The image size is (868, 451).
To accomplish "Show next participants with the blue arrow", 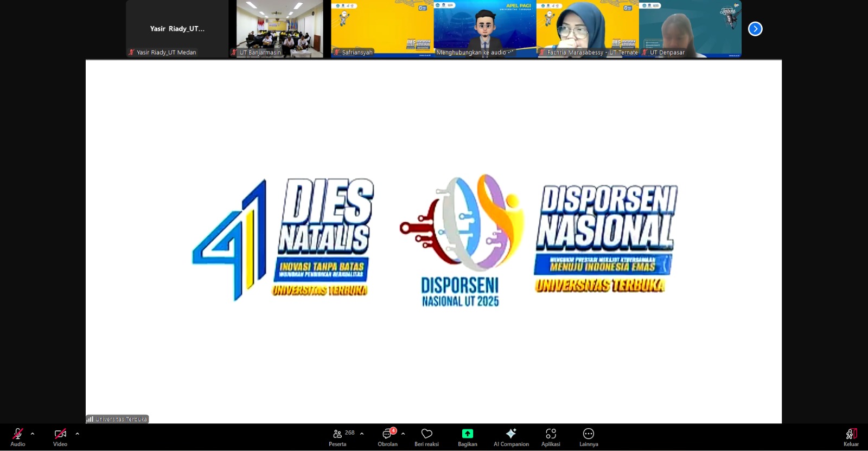I will 755,29.
